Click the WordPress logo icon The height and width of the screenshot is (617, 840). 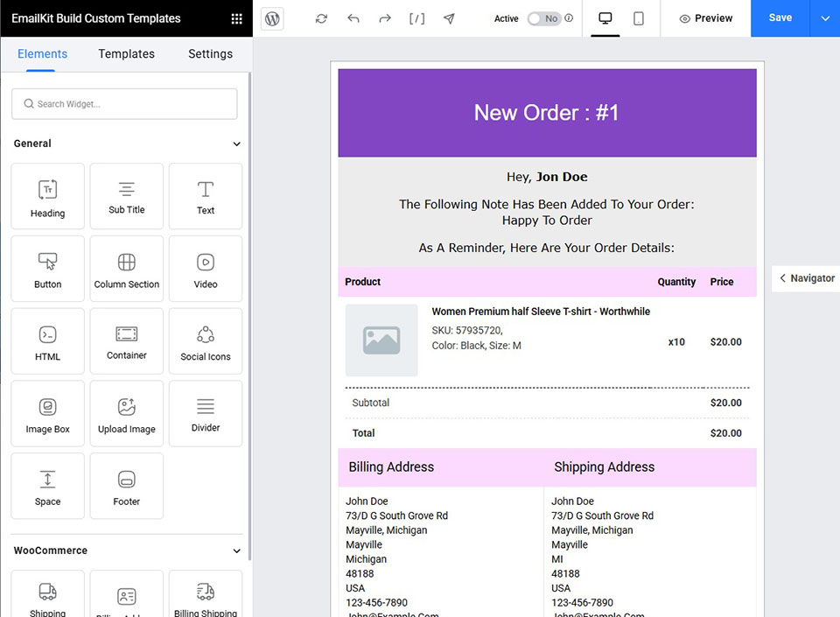[x=273, y=18]
